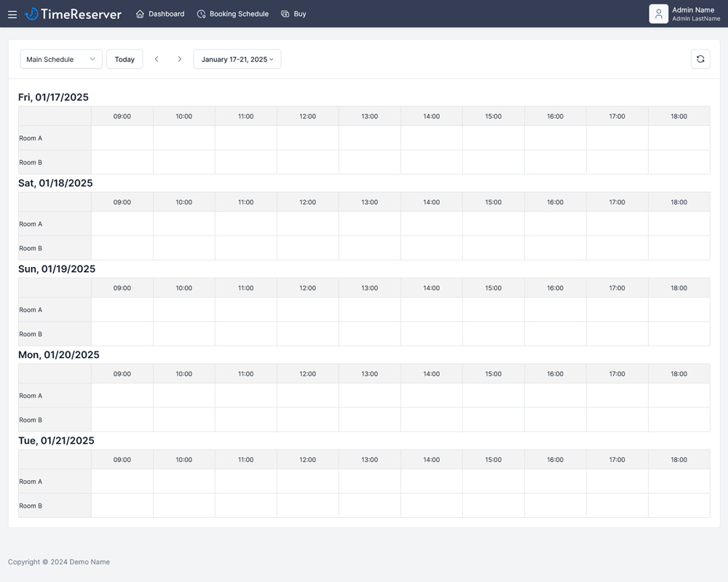Image resolution: width=728 pixels, height=582 pixels.
Task: Select Room B 16:00 slot on Monday 01/20
Action: (x=555, y=420)
